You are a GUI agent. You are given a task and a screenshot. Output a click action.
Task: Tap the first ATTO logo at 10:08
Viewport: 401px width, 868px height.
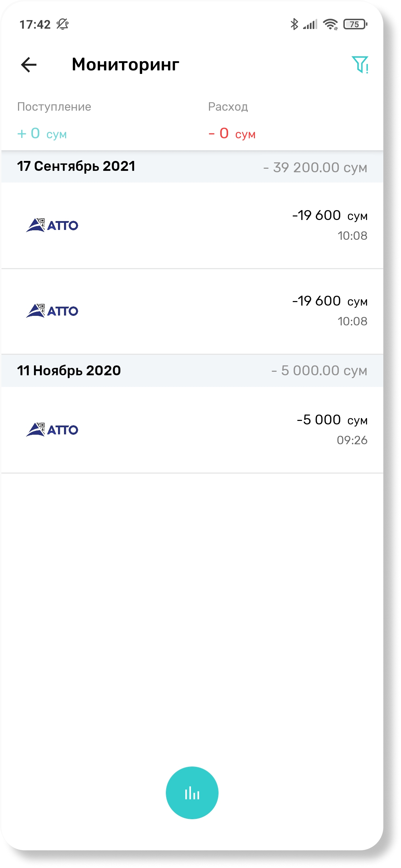[52, 225]
